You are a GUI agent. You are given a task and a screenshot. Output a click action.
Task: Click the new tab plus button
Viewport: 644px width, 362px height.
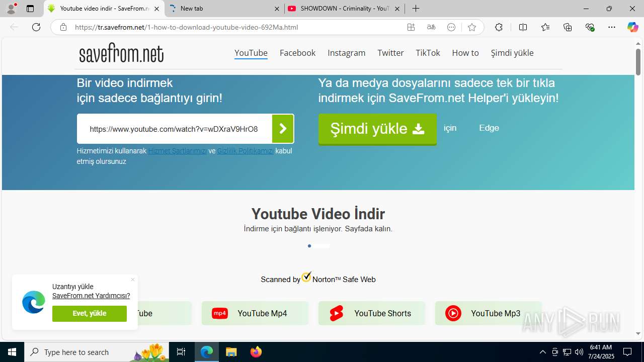(416, 9)
